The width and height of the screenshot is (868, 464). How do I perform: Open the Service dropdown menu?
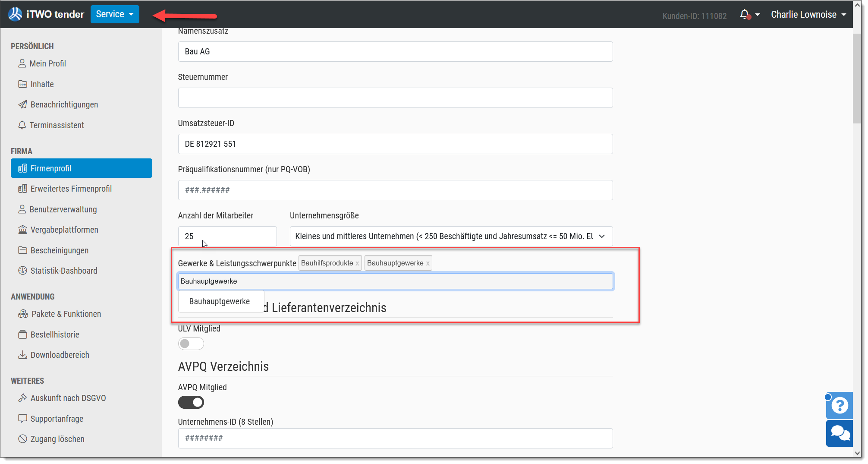click(115, 14)
